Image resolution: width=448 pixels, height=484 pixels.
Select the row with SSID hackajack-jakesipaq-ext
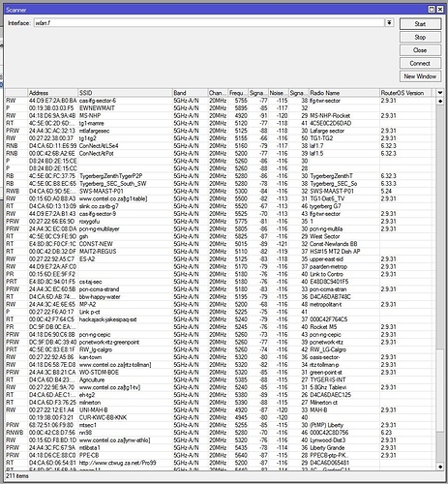(220, 319)
